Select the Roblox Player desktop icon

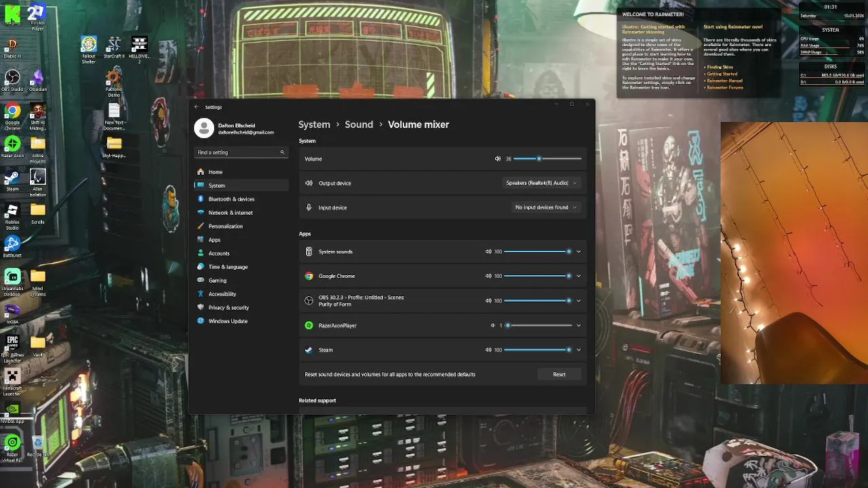coord(38,16)
